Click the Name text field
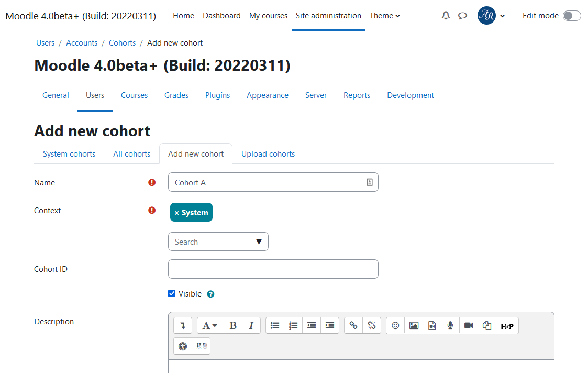The image size is (588, 373). [x=273, y=182]
